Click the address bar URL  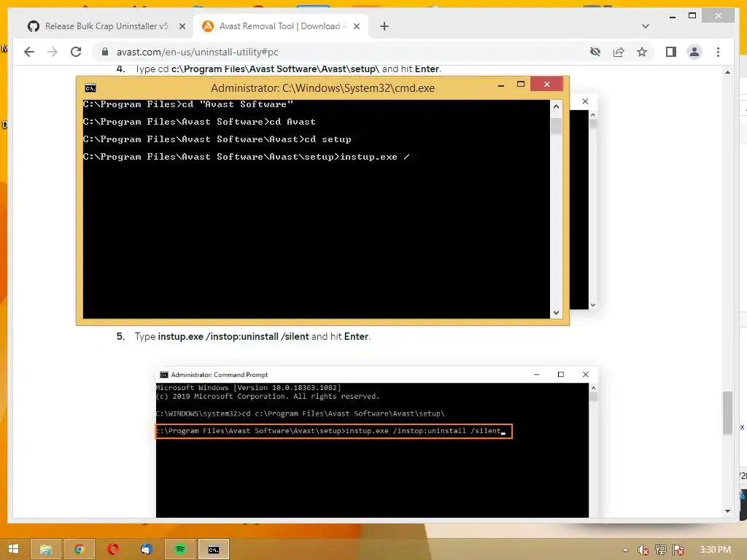(197, 52)
